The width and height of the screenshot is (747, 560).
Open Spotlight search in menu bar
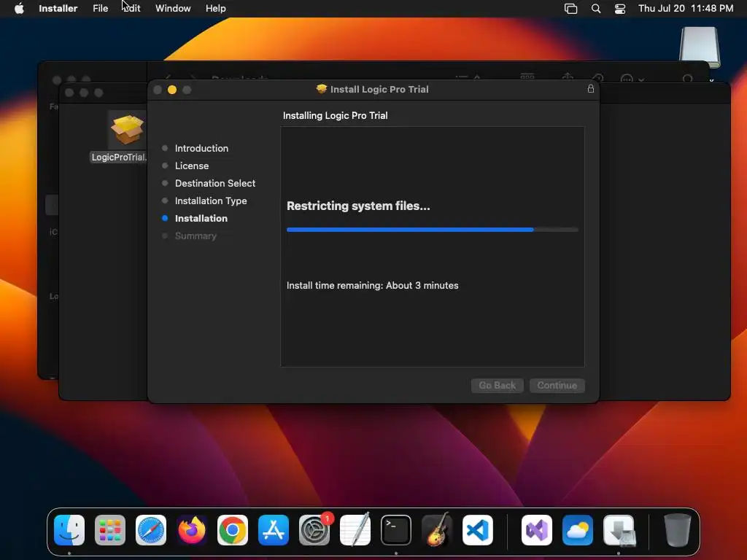[596, 8]
